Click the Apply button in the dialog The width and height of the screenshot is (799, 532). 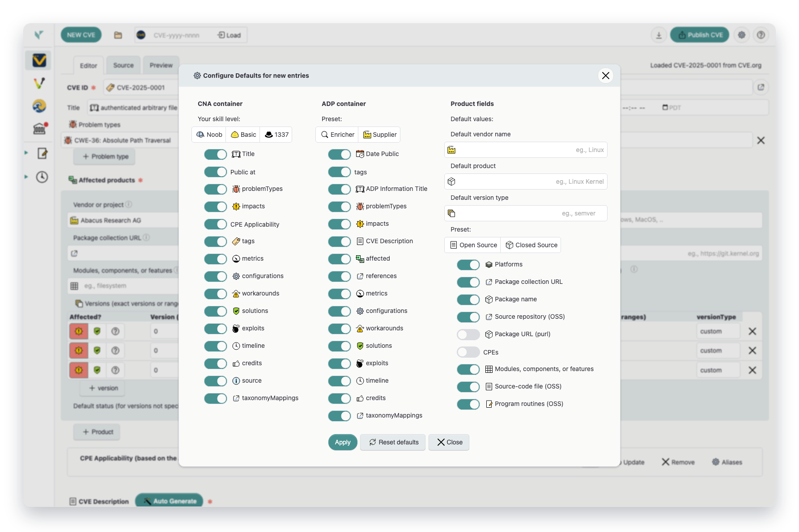click(x=342, y=442)
